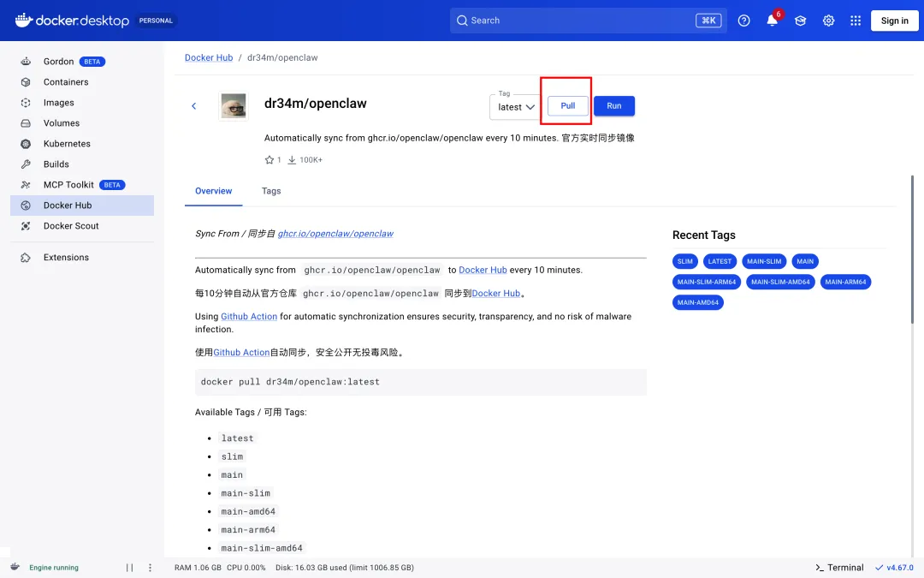Open the Learning center graduation cap icon
The image size is (924, 578).
[x=800, y=21]
